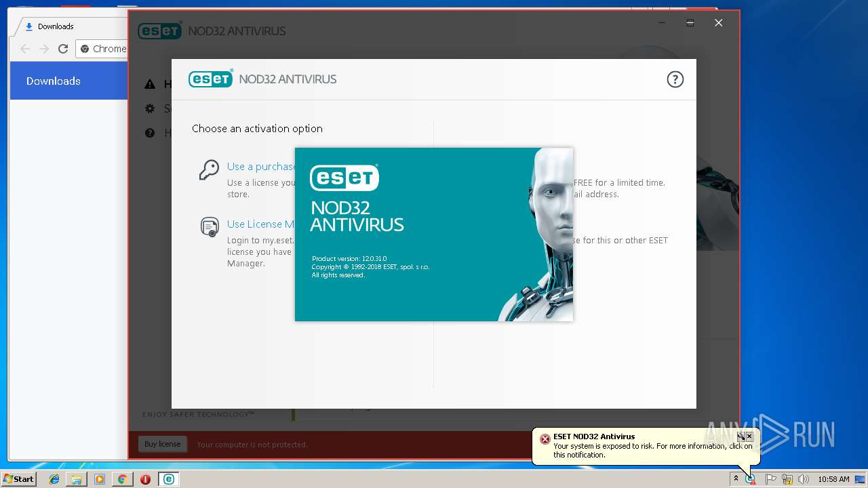Click the Buy license button
The height and width of the screenshot is (488, 868).
[162, 444]
